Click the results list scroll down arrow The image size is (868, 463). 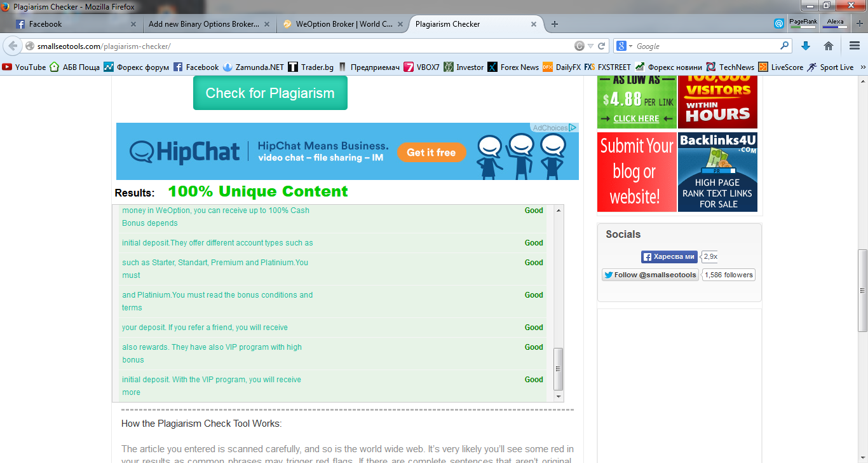(x=559, y=396)
